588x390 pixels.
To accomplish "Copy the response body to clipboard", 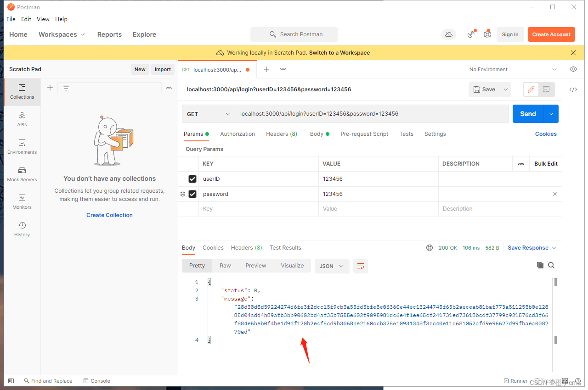I will click(540, 265).
